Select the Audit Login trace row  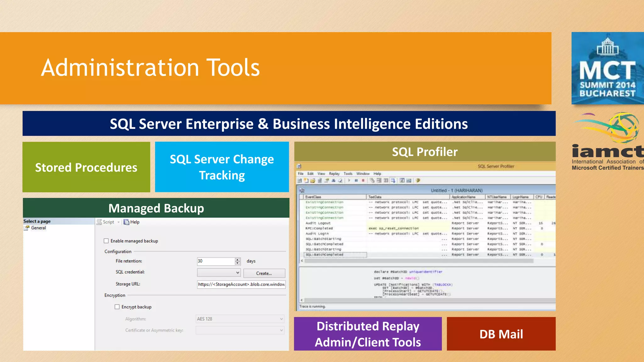point(428,234)
